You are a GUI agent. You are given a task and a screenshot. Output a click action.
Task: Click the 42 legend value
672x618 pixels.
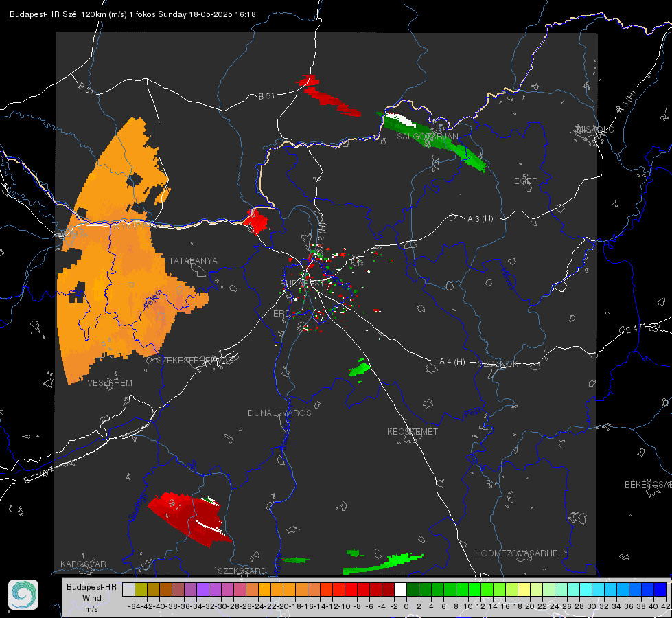click(666, 606)
